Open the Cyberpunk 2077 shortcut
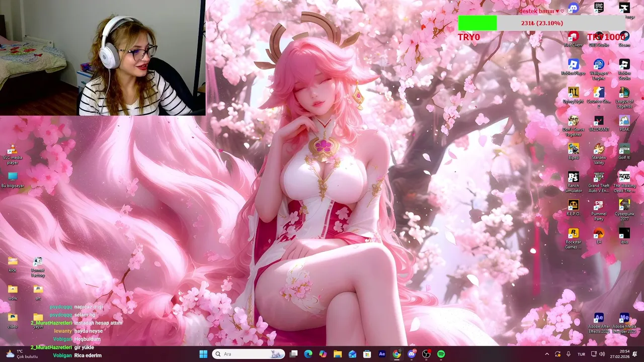 [x=624, y=211]
